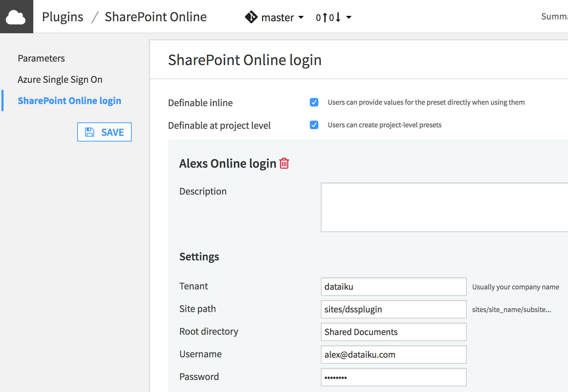Click the commits ahead/behind arrows indicator

(328, 17)
